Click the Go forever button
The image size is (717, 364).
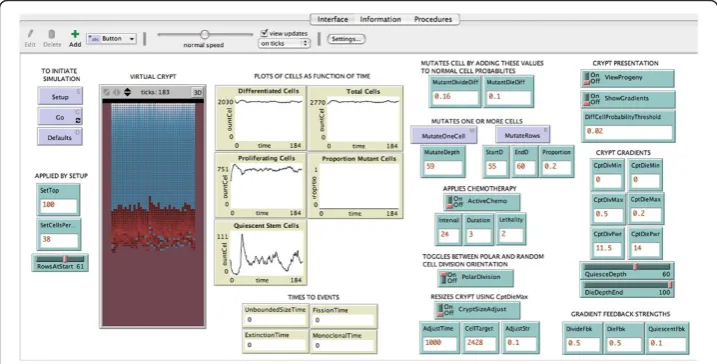click(x=60, y=117)
